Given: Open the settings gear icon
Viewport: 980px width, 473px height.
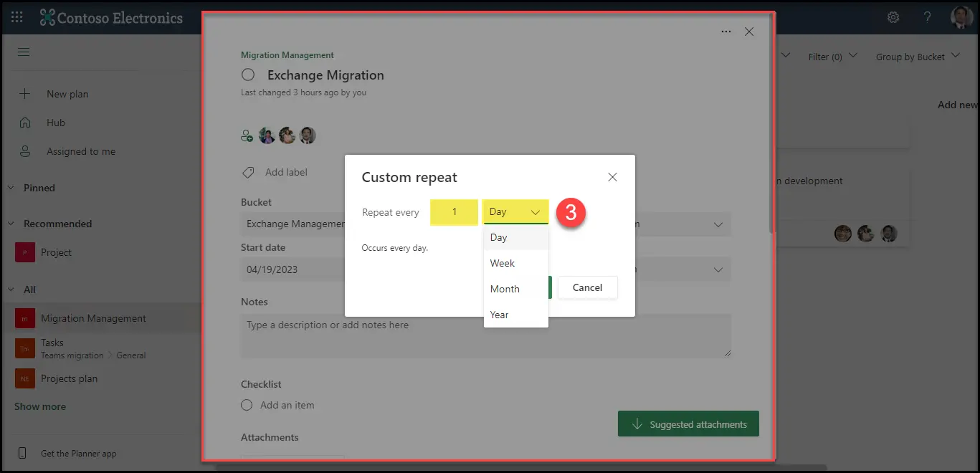Looking at the screenshot, I should pyautogui.click(x=893, y=17).
